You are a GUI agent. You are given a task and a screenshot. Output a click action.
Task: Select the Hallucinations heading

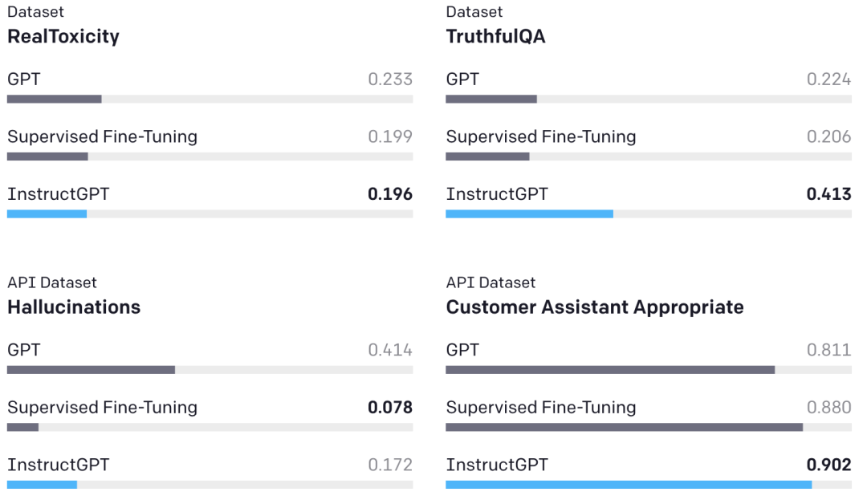[74, 307]
